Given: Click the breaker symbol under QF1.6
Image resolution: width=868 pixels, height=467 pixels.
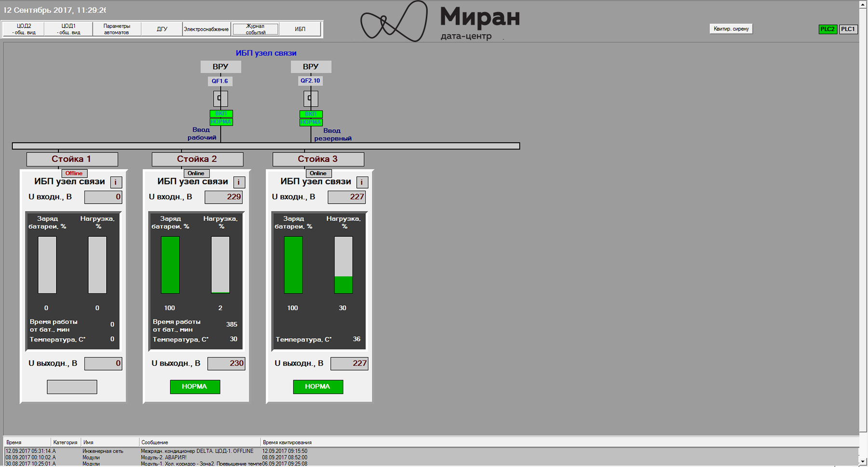Looking at the screenshot, I should coord(220,98).
